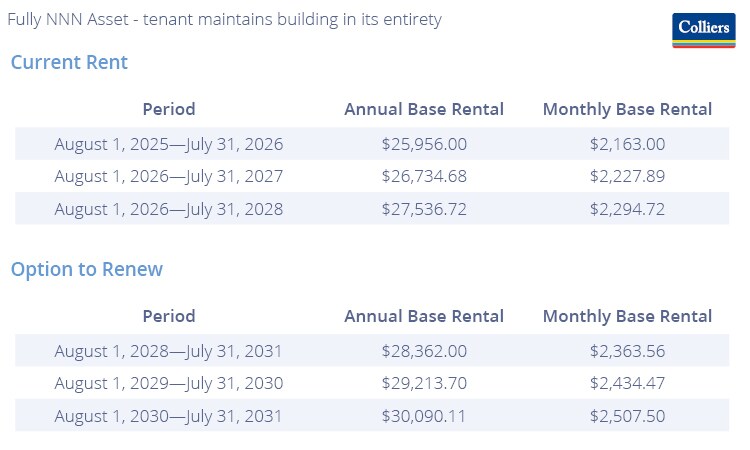Click the Fully NNN Asset description text
Screen dimensions: 750x450
click(224, 19)
